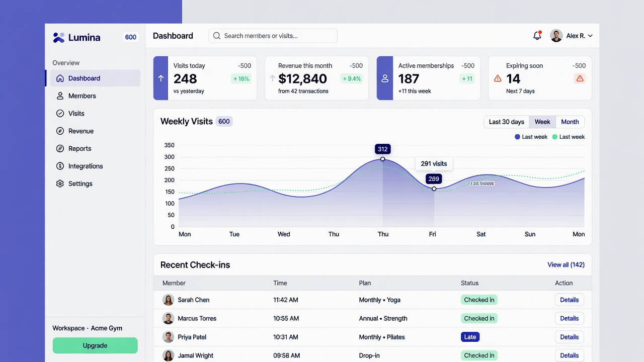This screenshot has width=644, height=362.
Task: Open View all check-ins link
Action: (x=566, y=264)
